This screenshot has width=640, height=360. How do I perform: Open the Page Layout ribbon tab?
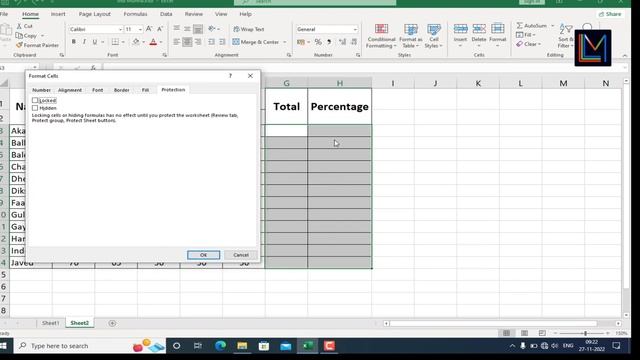(95, 14)
